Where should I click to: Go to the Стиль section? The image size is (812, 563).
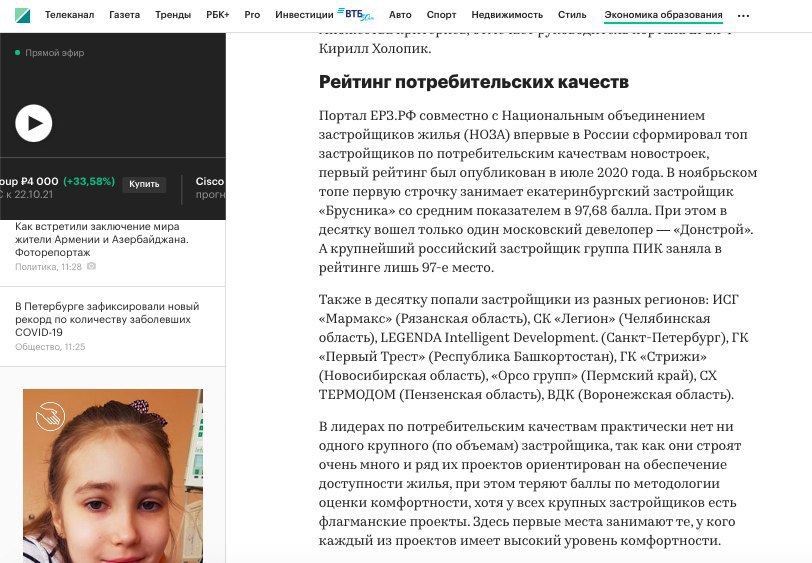[572, 15]
